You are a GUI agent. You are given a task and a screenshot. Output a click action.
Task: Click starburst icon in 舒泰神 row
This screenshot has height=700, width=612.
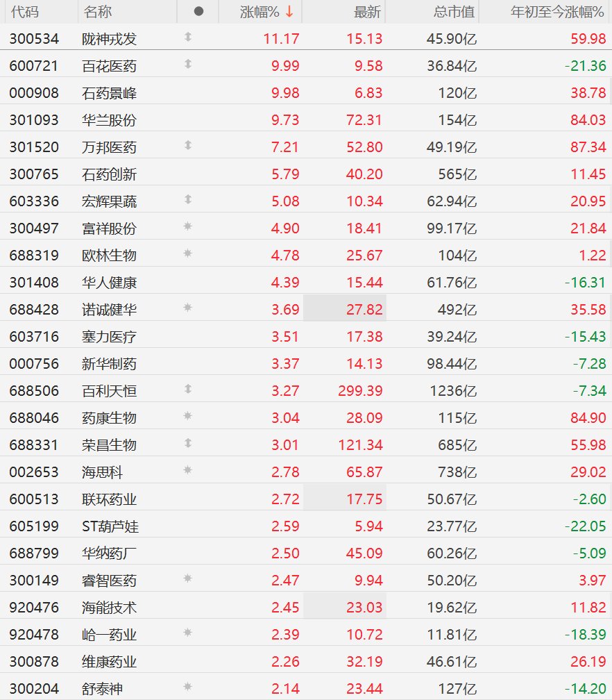(188, 687)
